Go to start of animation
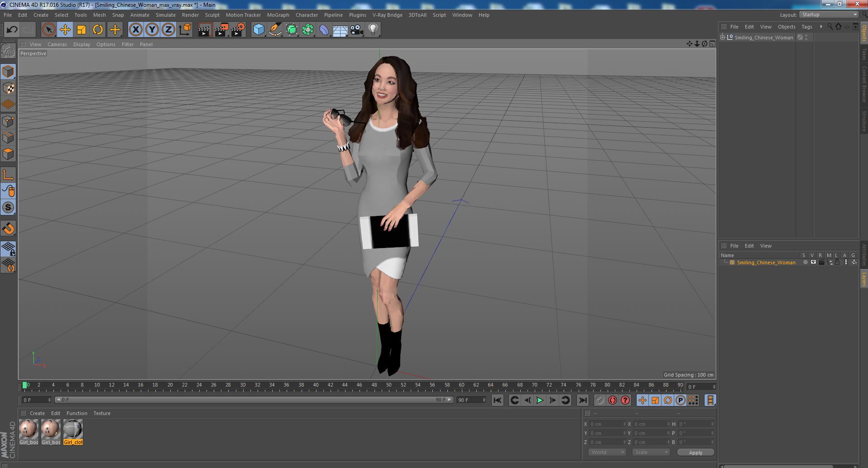The image size is (868, 468). click(497, 400)
